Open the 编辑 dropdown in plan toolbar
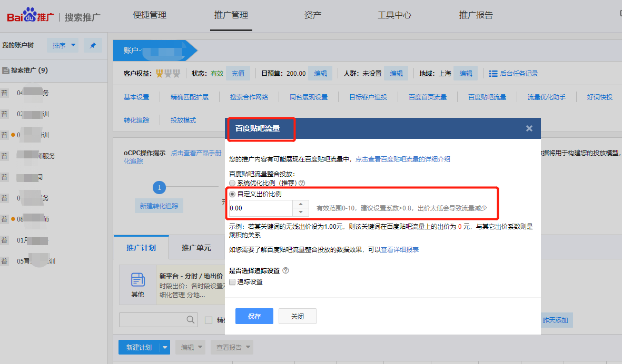The image size is (622, 364). click(x=191, y=347)
